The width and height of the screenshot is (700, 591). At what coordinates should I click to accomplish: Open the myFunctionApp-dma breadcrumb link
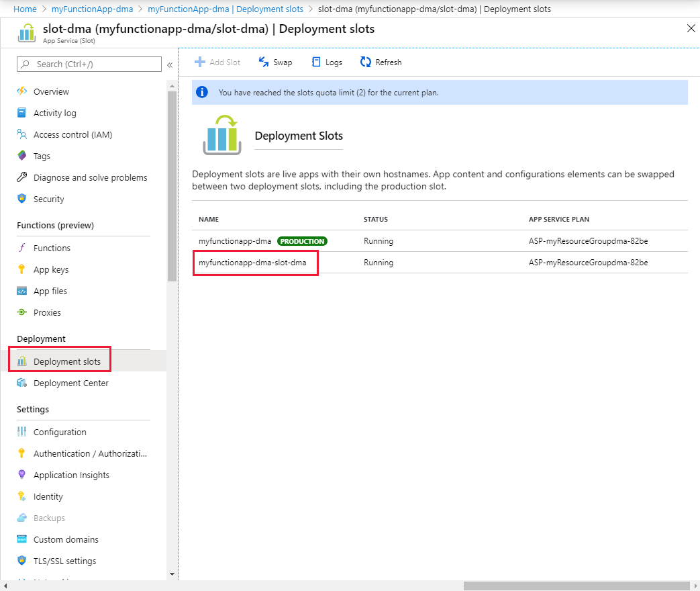92,9
